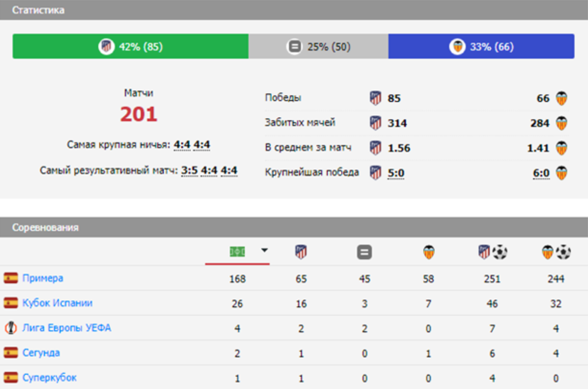Click the draws equals icon in table header
588x389 pixels.
coord(364,253)
